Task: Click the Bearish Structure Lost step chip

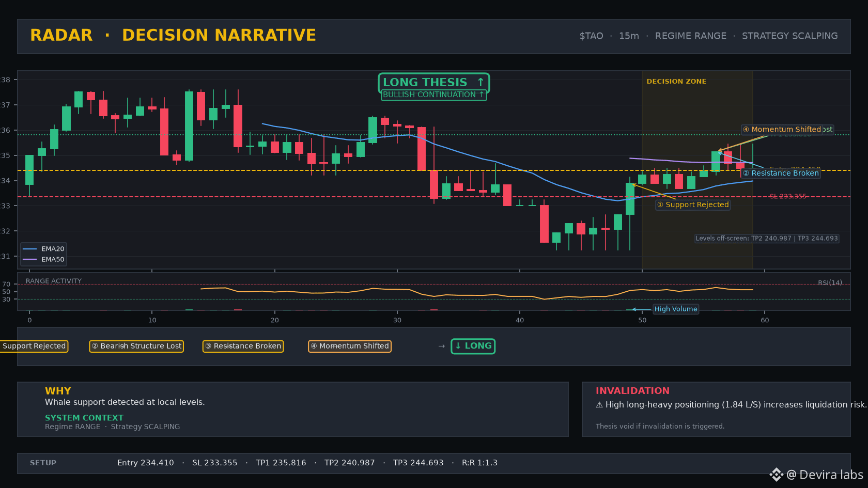Action: pos(136,346)
